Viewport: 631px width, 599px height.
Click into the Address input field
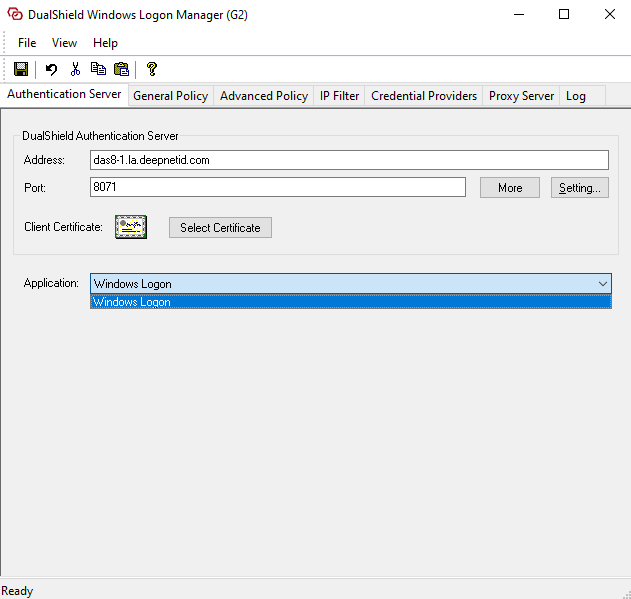(x=348, y=160)
